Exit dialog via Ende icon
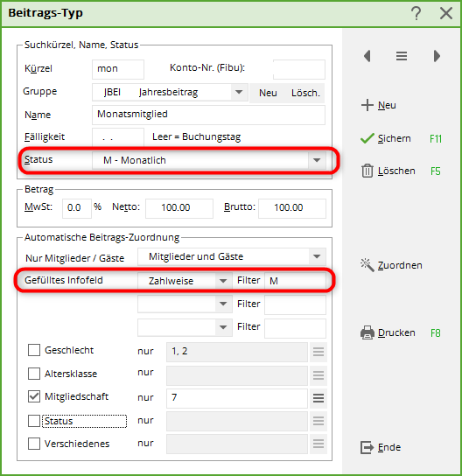This screenshot has height=476, width=462. pyautogui.click(x=367, y=447)
